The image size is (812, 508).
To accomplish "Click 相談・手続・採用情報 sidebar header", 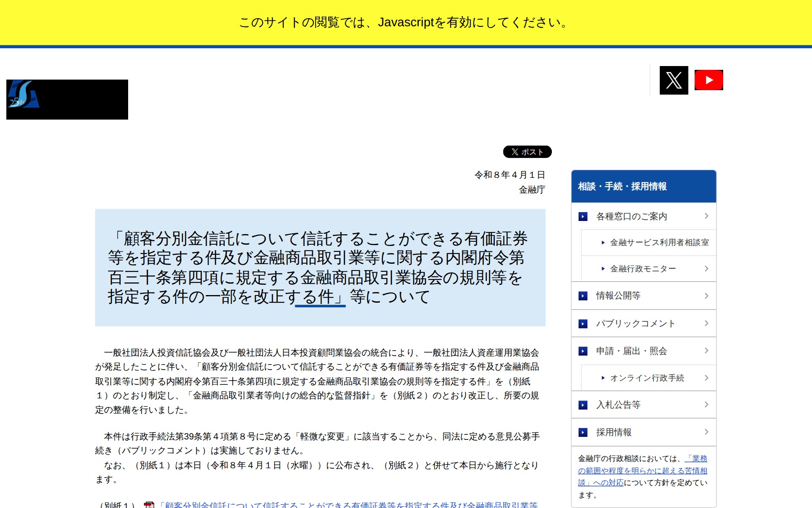I will pos(622,186).
